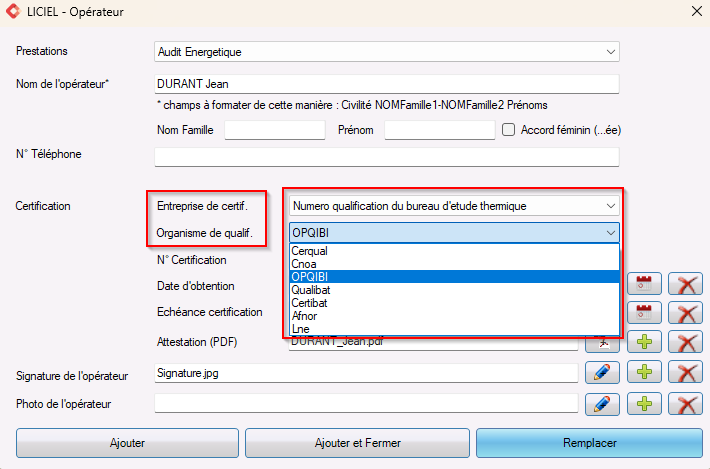Pick Afnor from the dropdown list

click(454, 316)
